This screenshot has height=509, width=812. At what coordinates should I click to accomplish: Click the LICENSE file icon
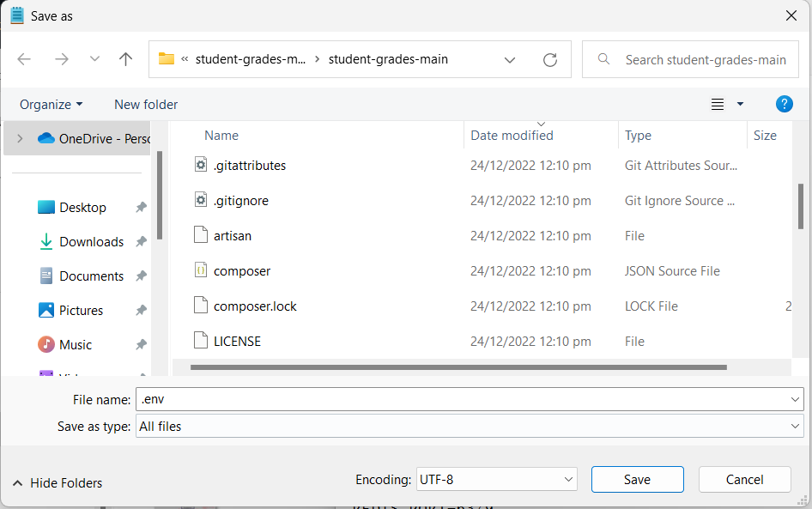[201, 341]
